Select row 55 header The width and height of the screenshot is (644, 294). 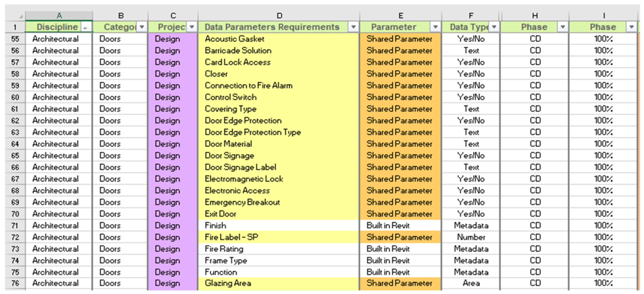[15, 39]
